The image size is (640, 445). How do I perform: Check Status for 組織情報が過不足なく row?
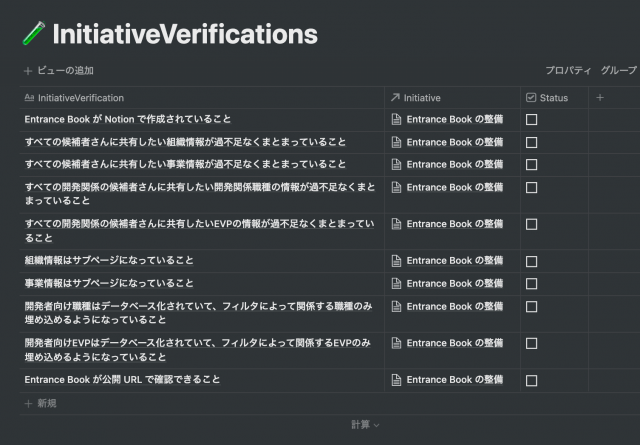[x=531, y=142]
